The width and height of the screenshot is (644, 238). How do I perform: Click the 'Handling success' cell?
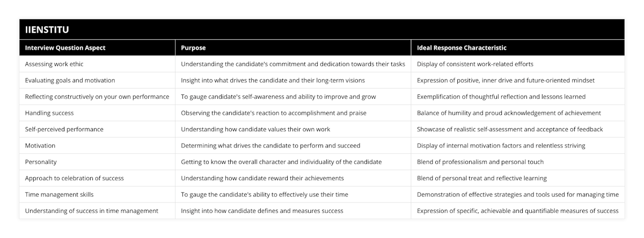coord(49,113)
